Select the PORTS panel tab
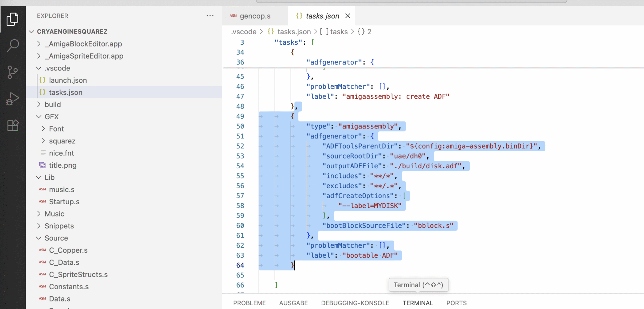Screen dimensions: 644x309 (456, 303)
